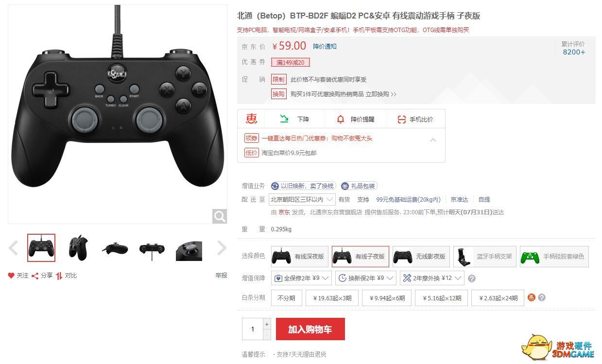The height and width of the screenshot is (364, 602).
Task: View the second controller side-view thumbnail
Action: pos(78,248)
